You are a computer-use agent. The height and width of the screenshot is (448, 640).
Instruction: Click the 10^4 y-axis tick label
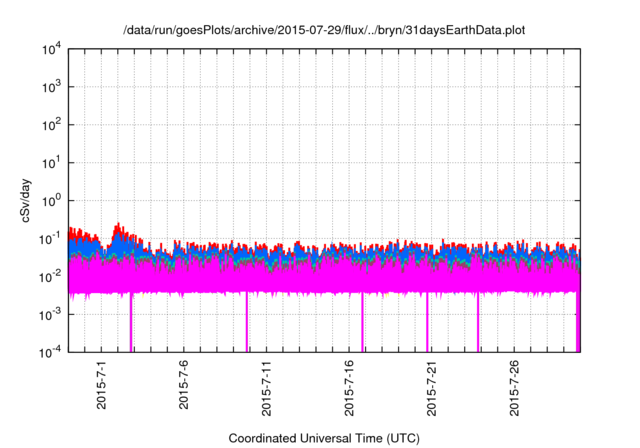point(51,50)
